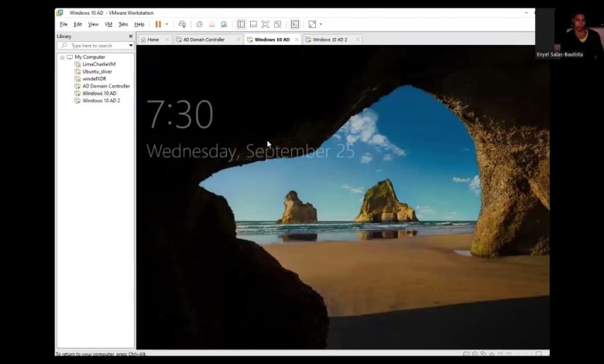The width and height of the screenshot is (604, 364).
Task: Open the File menu
Action: 63,24
